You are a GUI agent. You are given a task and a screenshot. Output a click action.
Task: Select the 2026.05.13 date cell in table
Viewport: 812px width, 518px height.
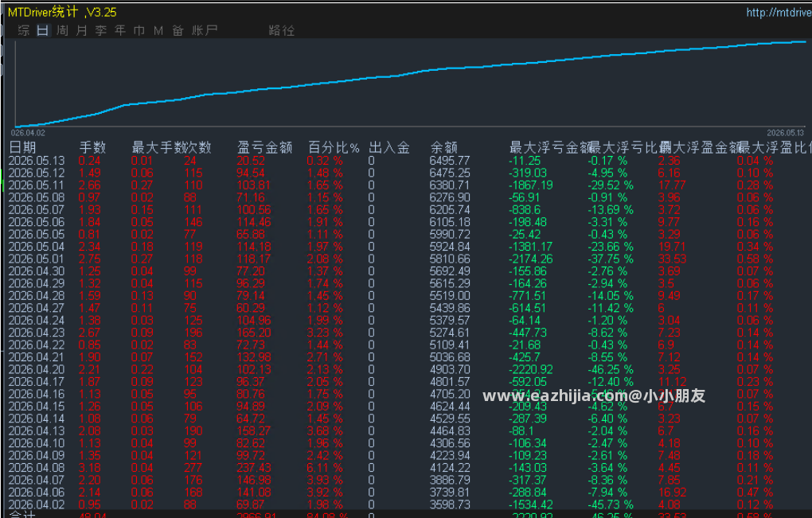click(x=37, y=161)
